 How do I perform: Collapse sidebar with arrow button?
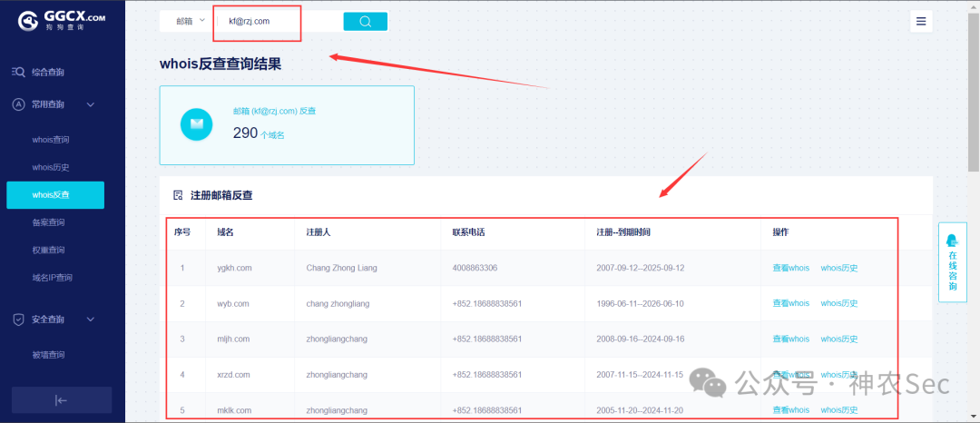point(62,400)
